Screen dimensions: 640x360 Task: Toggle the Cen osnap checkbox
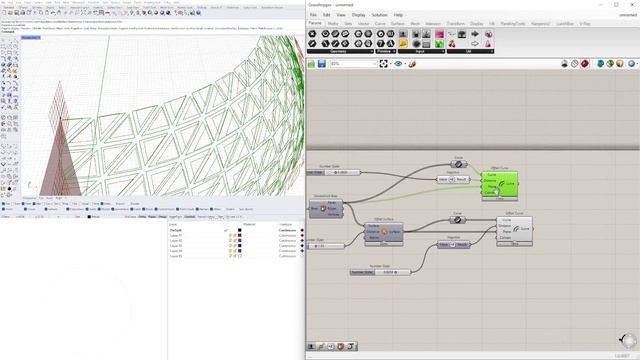tap(44, 203)
